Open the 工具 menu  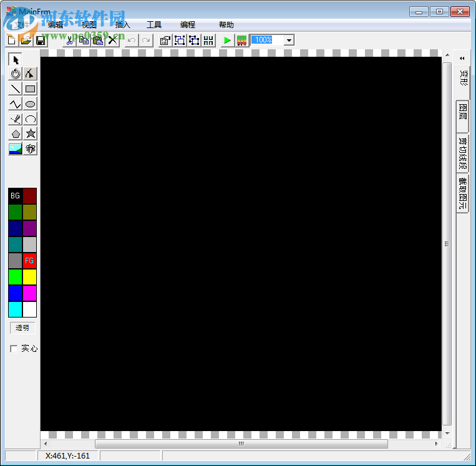point(154,25)
